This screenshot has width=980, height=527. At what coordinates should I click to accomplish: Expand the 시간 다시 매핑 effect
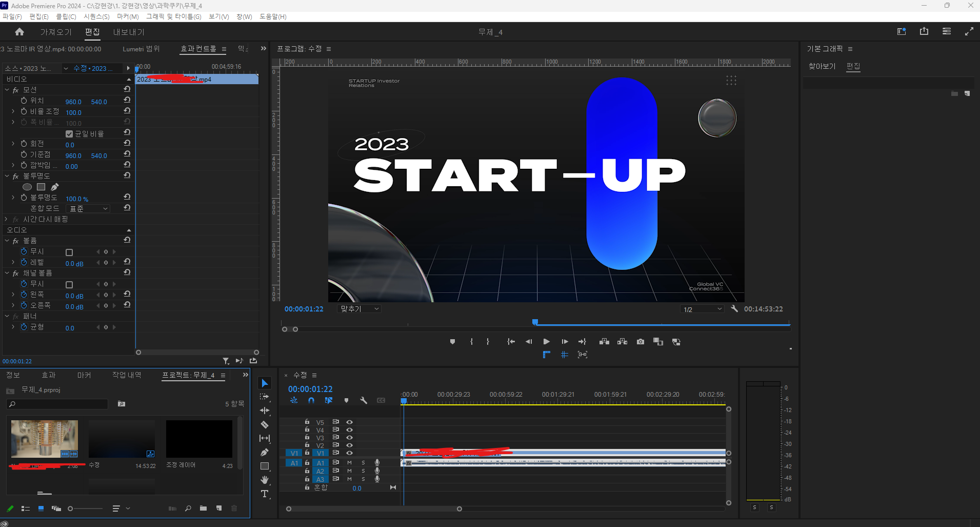click(x=7, y=219)
